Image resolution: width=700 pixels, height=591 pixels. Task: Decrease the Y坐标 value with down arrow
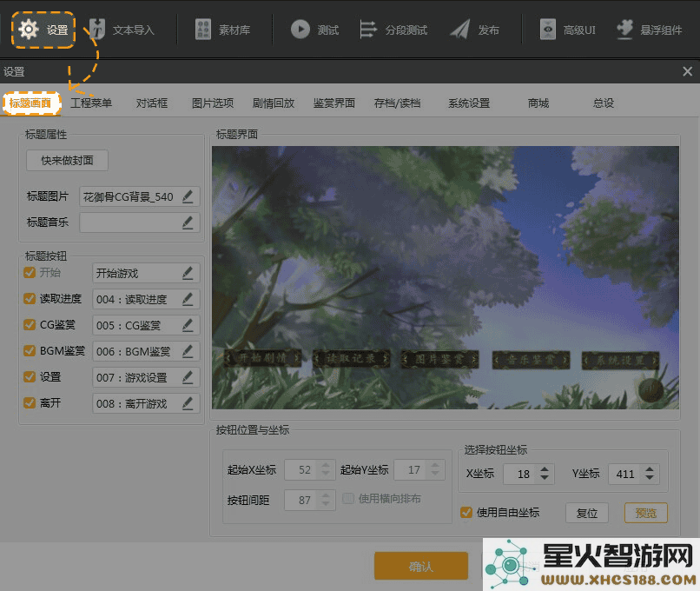(650, 477)
